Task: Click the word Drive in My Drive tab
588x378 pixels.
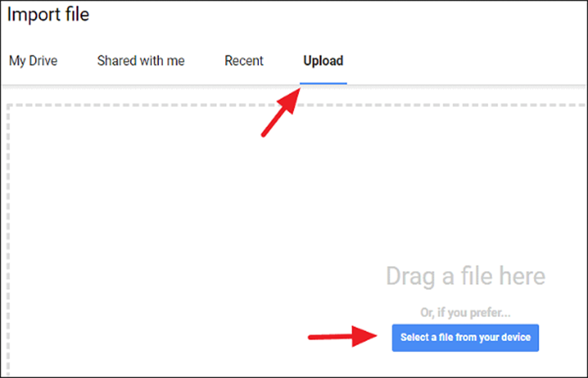Action: (x=43, y=60)
